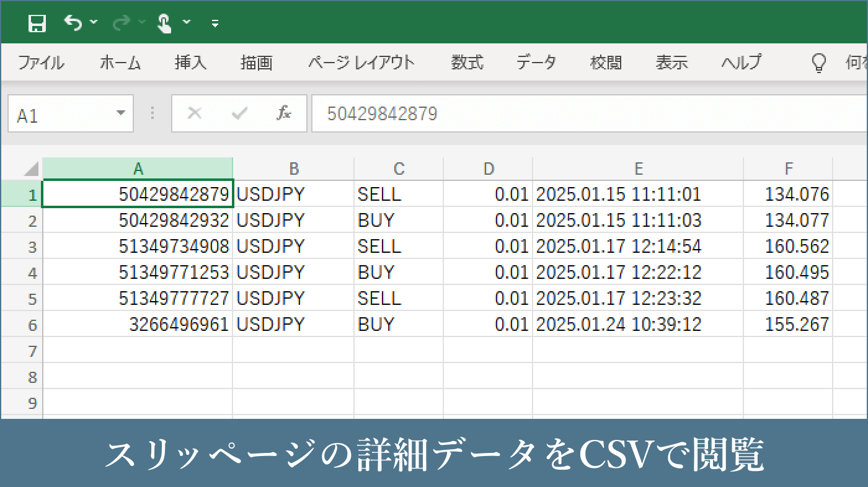868x487 pixels.
Task: Click the Insert Function fx icon
Action: (284, 113)
